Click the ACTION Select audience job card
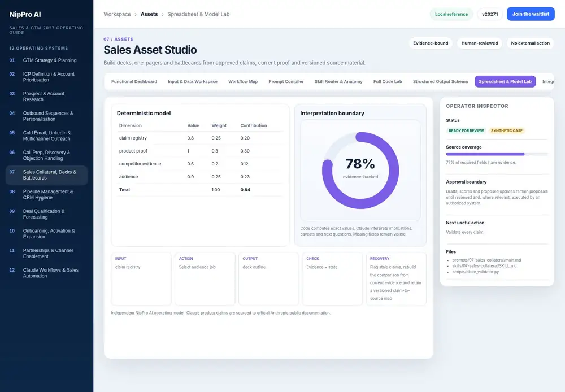Image resolution: width=565 pixels, height=392 pixels. pos(205,279)
